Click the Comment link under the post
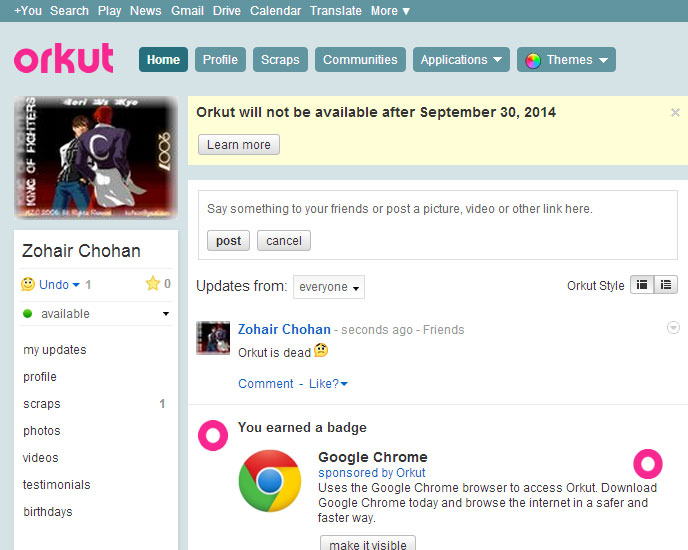This screenshot has height=550, width=688. 265,384
